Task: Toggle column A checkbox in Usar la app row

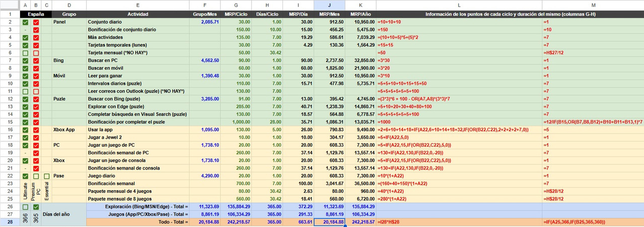Action: [25, 130]
